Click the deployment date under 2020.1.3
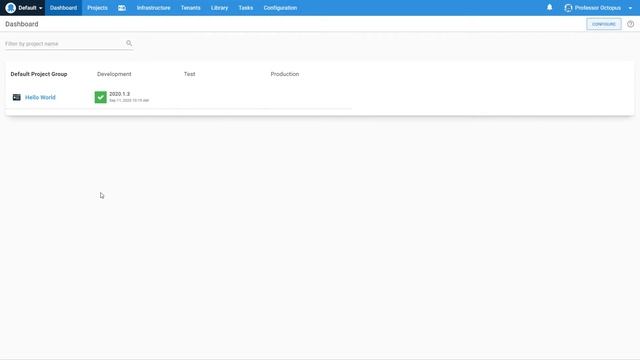The width and height of the screenshot is (640, 360). 129,100
